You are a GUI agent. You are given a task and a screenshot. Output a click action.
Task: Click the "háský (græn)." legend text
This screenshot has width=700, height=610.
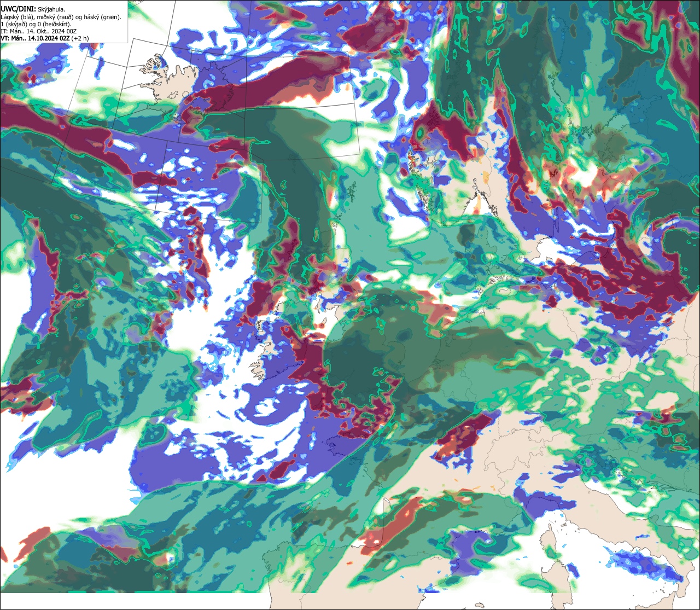(102, 17)
